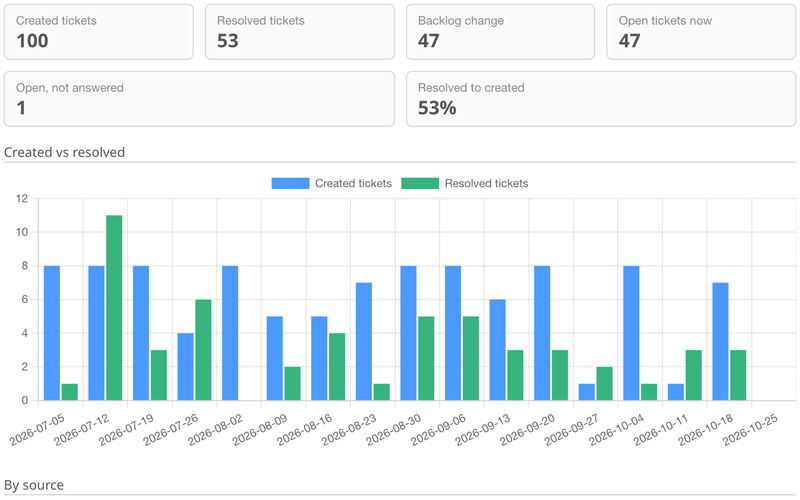The width and height of the screenshot is (800, 500).
Task: Click the Resolved tickets legend label
Action: (486, 183)
